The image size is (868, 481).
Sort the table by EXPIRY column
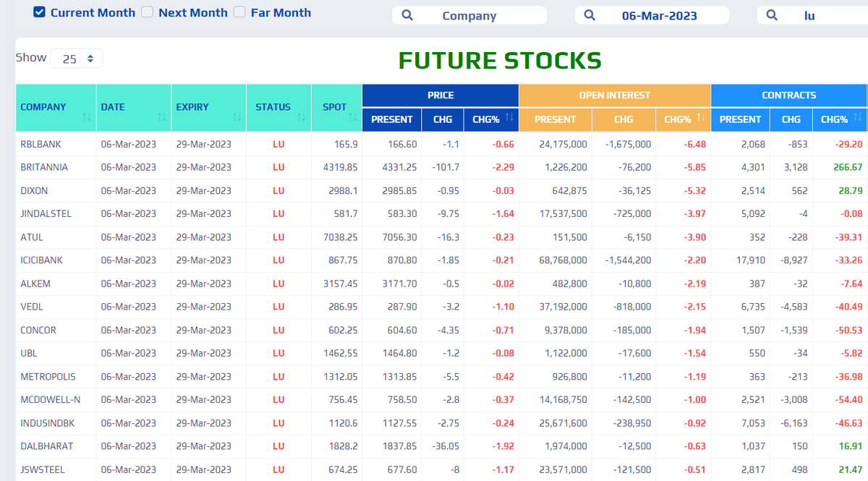(x=208, y=107)
